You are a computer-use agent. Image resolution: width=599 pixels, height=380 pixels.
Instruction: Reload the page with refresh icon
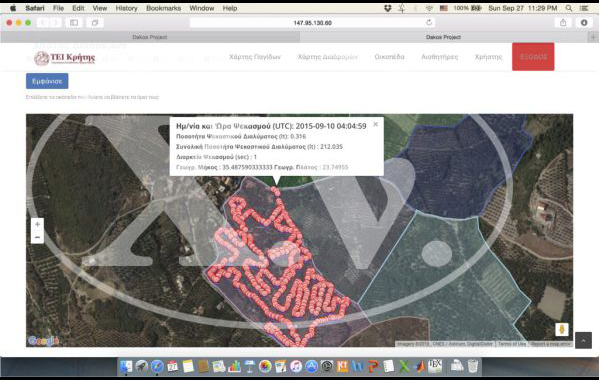tap(429, 23)
